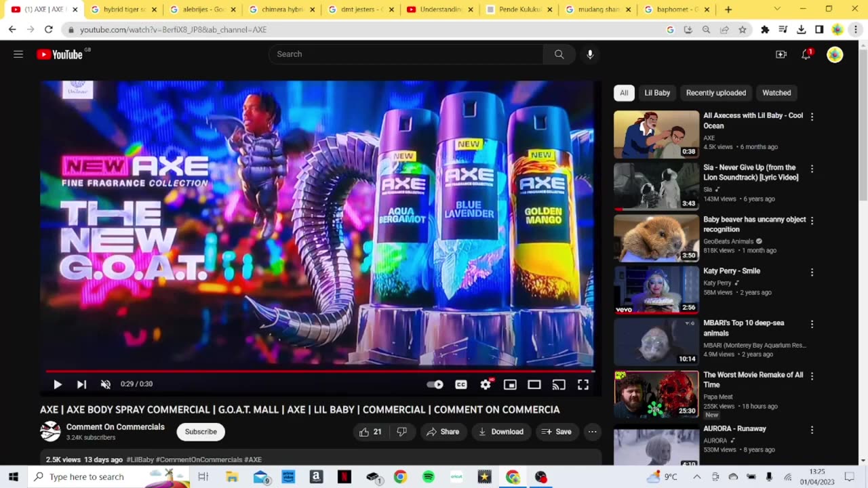Select the Recently uploaded chip

pos(716,93)
